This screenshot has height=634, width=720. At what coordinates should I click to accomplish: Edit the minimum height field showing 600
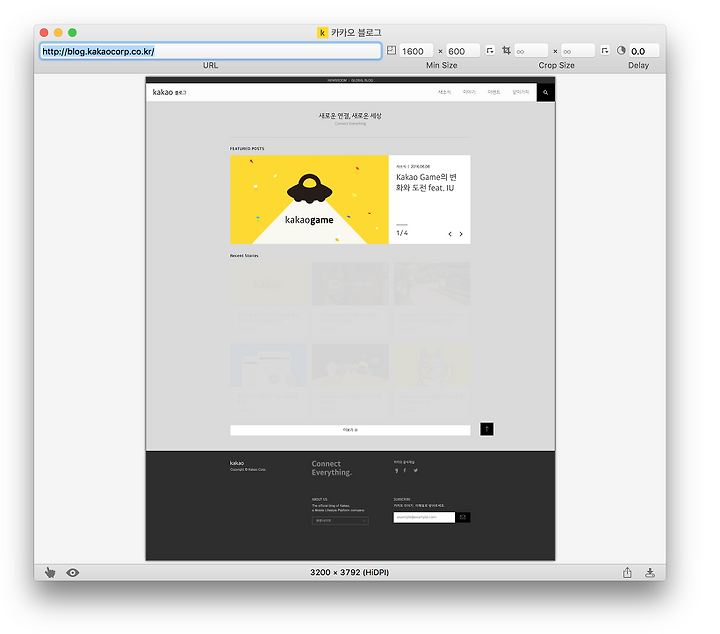pyautogui.click(x=462, y=51)
